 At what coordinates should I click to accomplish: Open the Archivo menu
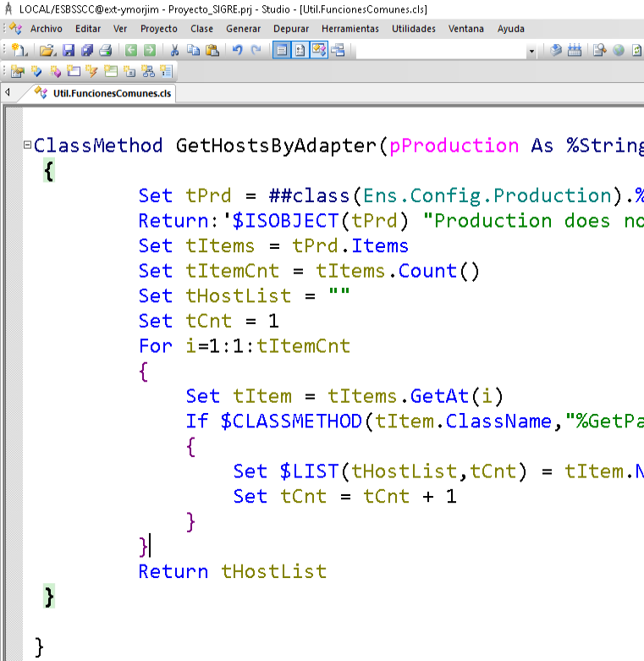pos(47,29)
